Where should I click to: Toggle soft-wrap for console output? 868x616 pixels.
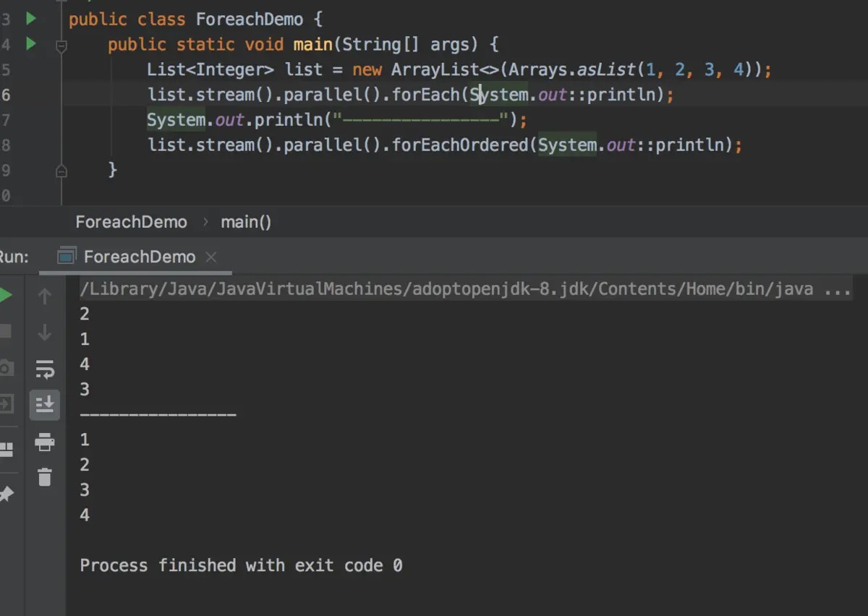[45, 368]
